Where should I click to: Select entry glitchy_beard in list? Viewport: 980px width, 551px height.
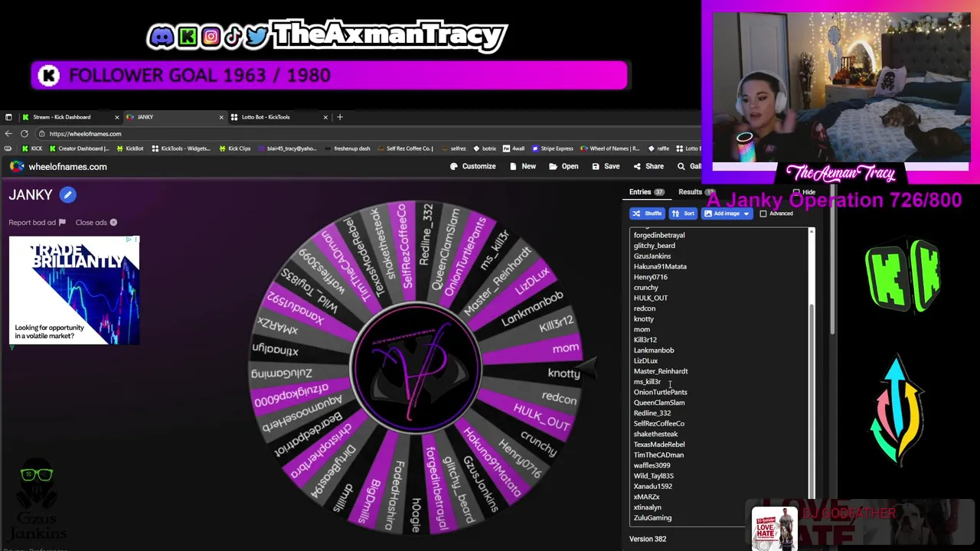tap(655, 246)
